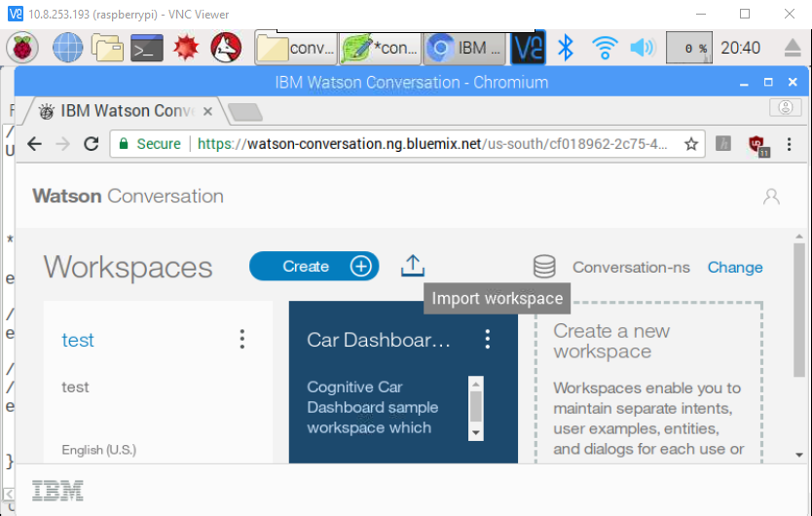Click the Car Dashboard description scroll down arrow
The width and height of the screenshot is (812, 516).
pyautogui.click(x=475, y=432)
